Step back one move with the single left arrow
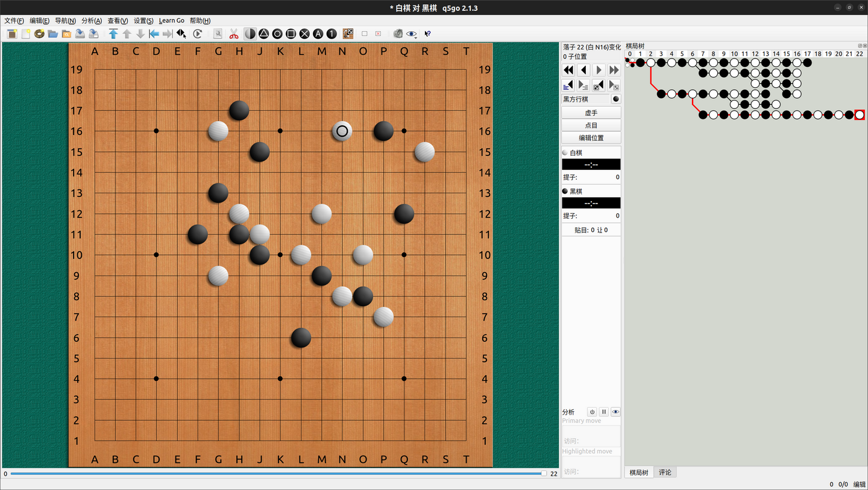868x490 pixels. (x=583, y=70)
